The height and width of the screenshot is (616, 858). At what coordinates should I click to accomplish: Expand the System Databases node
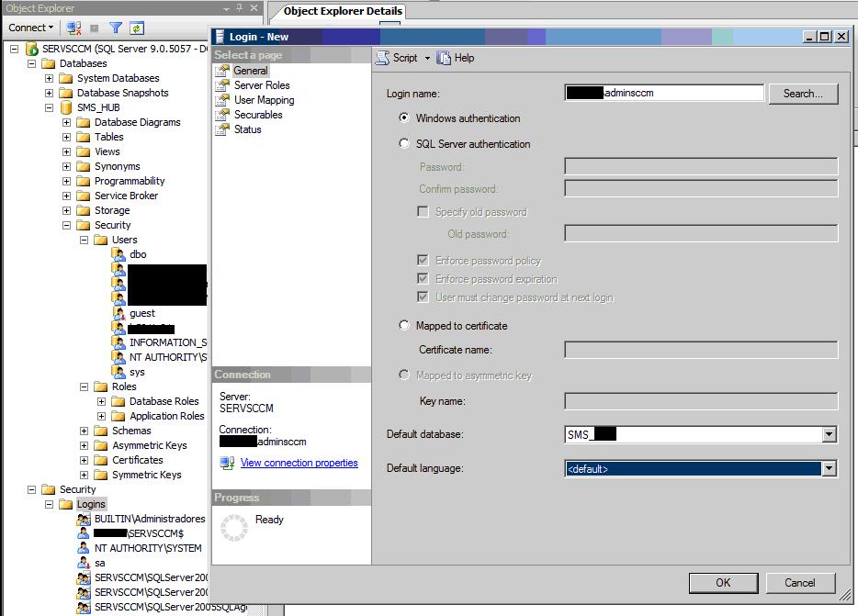click(49, 78)
